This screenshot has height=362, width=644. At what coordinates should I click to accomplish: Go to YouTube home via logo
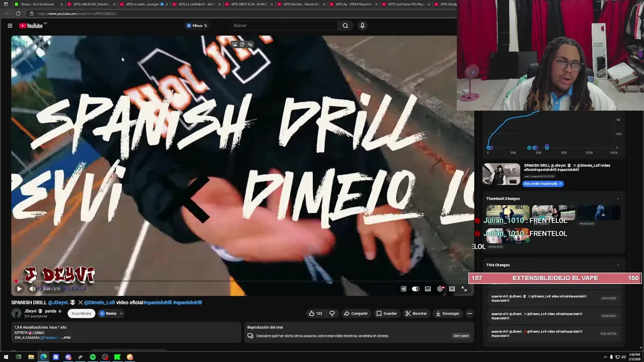tap(31, 26)
